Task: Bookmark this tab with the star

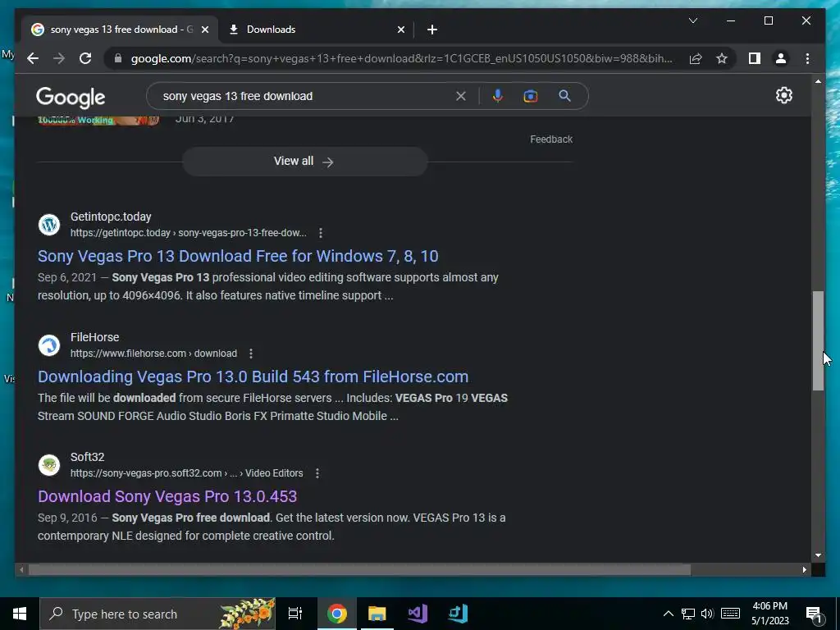Action: [x=722, y=58]
